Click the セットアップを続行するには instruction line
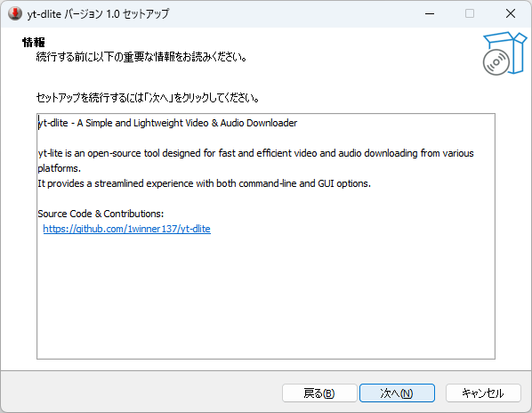Image resolution: width=532 pixels, height=413 pixels. 148,98
